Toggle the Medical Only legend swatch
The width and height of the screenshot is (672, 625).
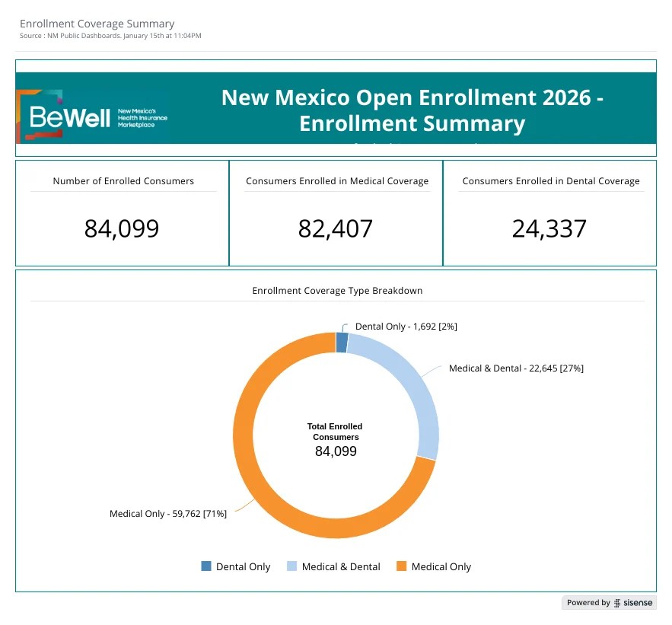pos(402,566)
